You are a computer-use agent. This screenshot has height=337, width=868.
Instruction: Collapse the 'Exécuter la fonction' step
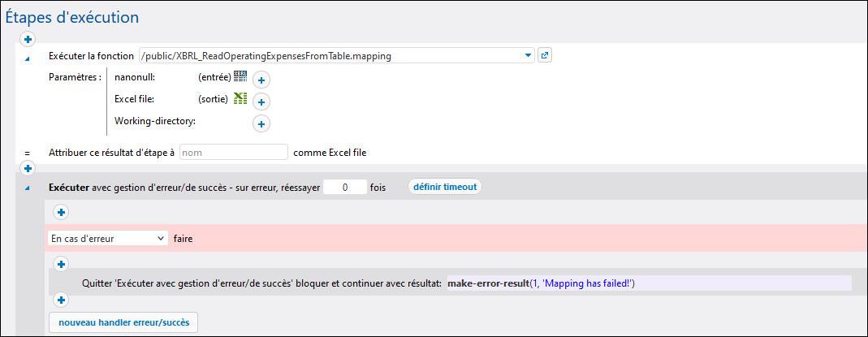tap(28, 58)
